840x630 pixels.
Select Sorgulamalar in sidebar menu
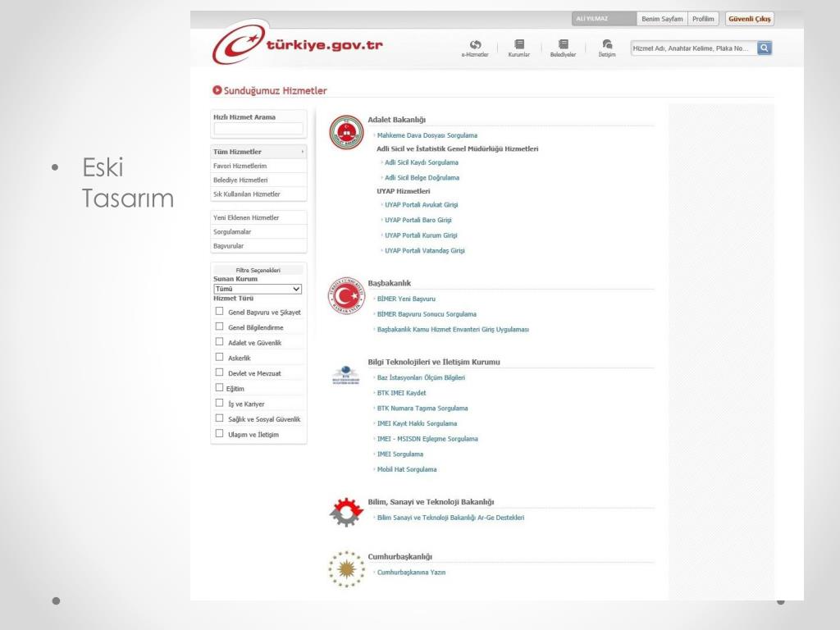click(x=258, y=231)
